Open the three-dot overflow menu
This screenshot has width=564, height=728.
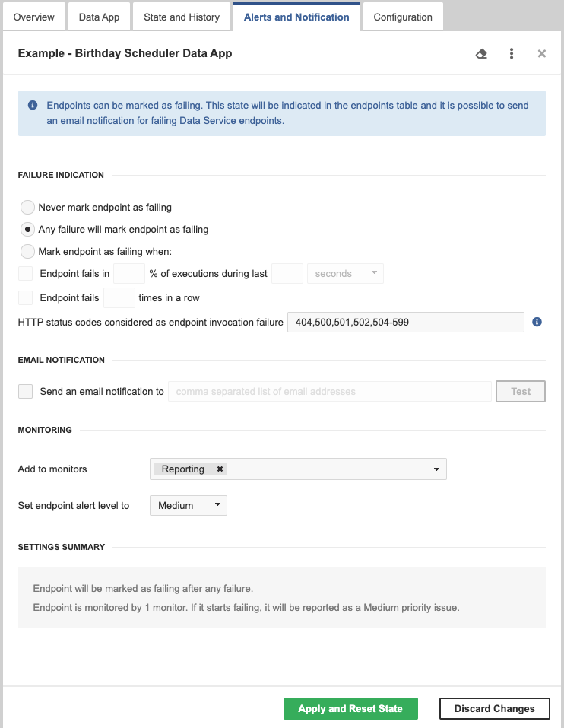(511, 53)
